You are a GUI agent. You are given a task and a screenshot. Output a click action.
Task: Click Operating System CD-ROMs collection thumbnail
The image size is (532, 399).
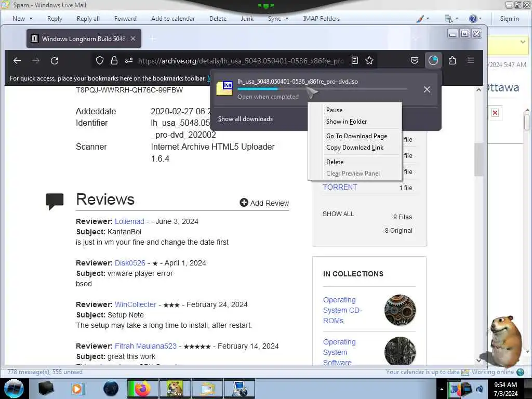point(400,310)
